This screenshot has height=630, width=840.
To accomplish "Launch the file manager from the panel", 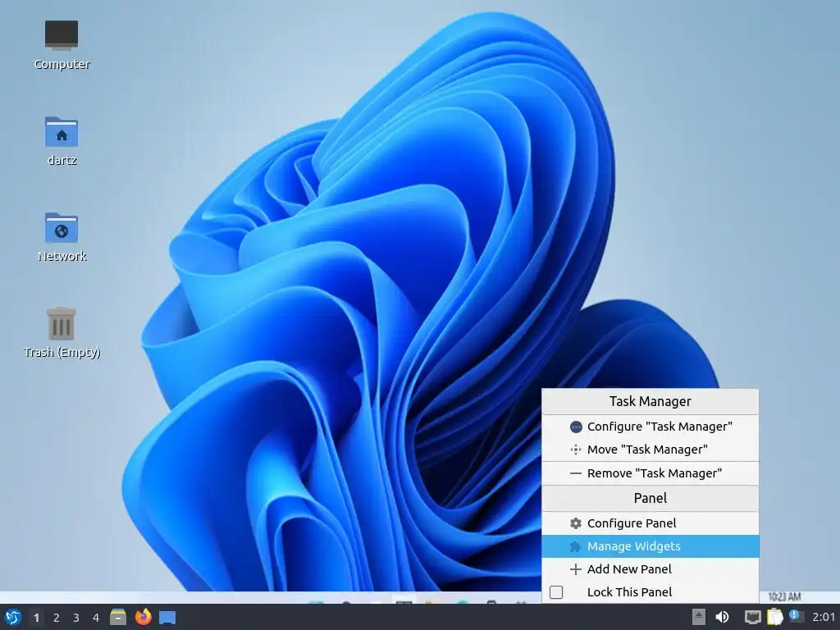I will pos(118,617).
